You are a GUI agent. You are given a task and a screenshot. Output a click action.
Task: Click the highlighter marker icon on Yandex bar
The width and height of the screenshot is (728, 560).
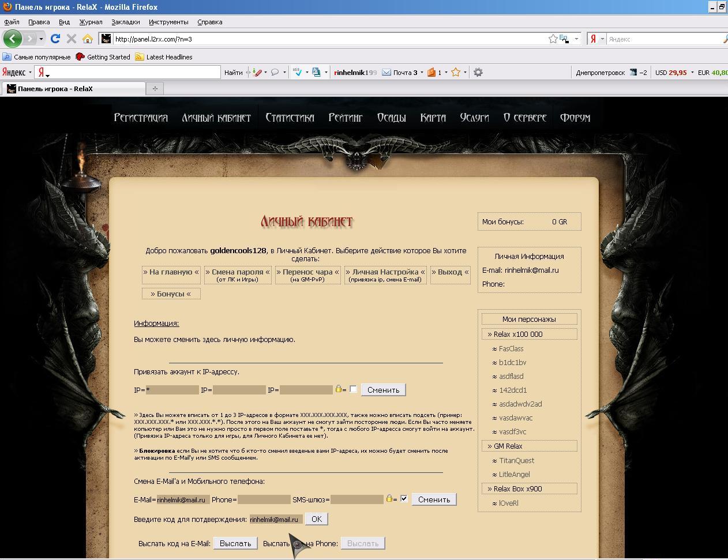pyautogui.click(x=257, y=72)
